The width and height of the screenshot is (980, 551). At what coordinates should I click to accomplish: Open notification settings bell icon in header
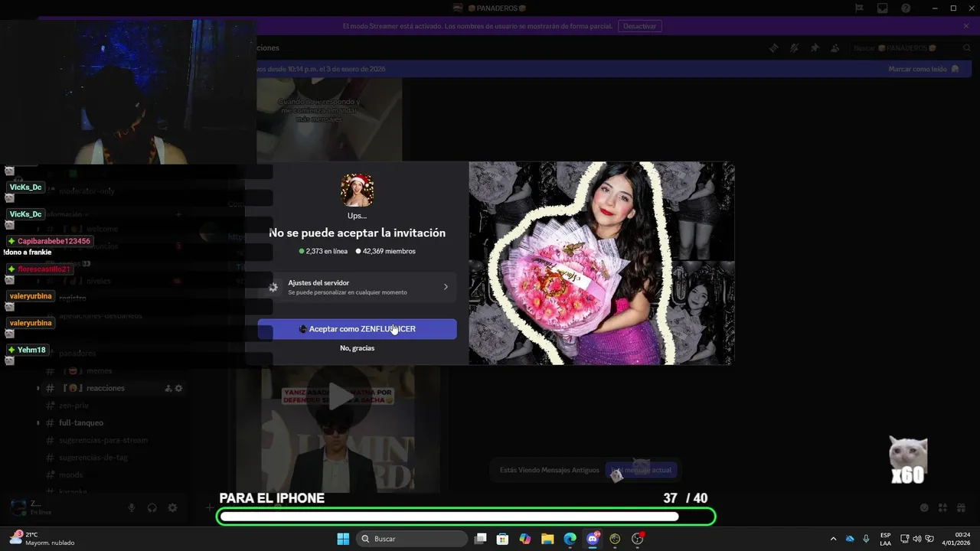coord(794,47)
